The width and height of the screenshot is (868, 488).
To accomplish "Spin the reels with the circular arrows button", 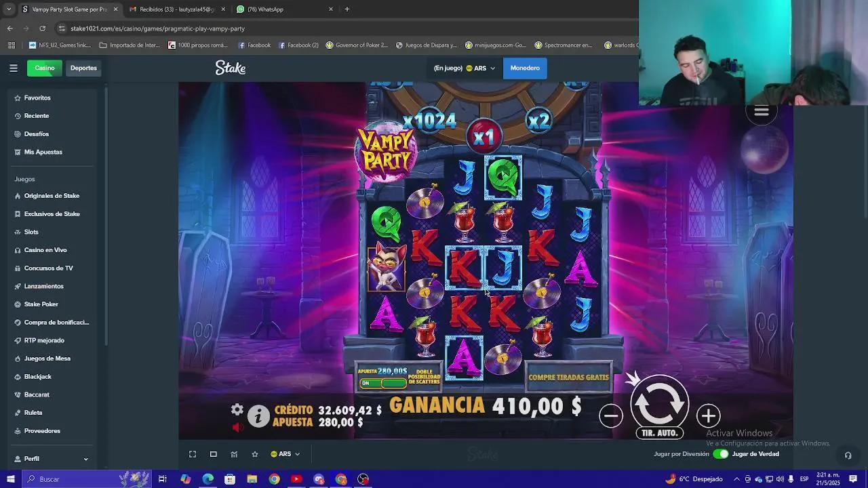I will (659, 403).
